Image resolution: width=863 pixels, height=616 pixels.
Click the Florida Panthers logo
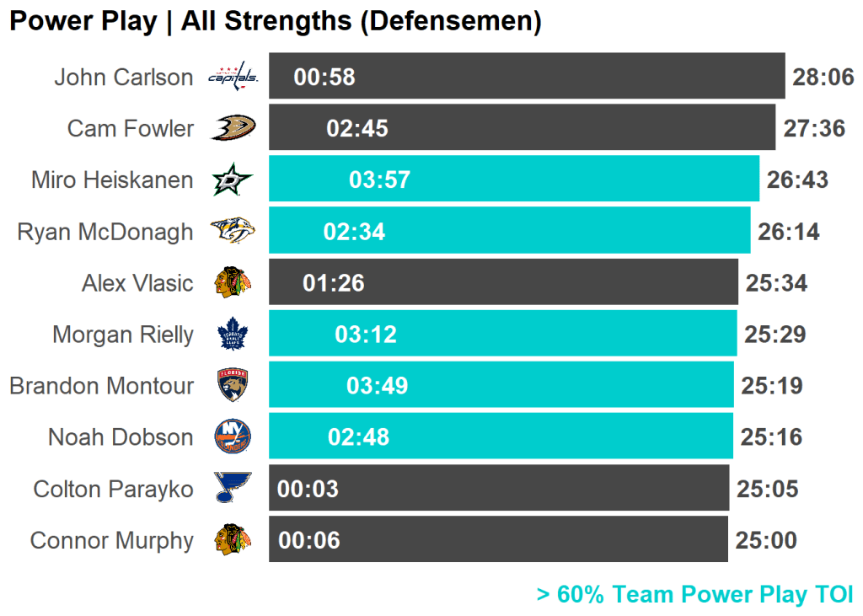point(233,386)
